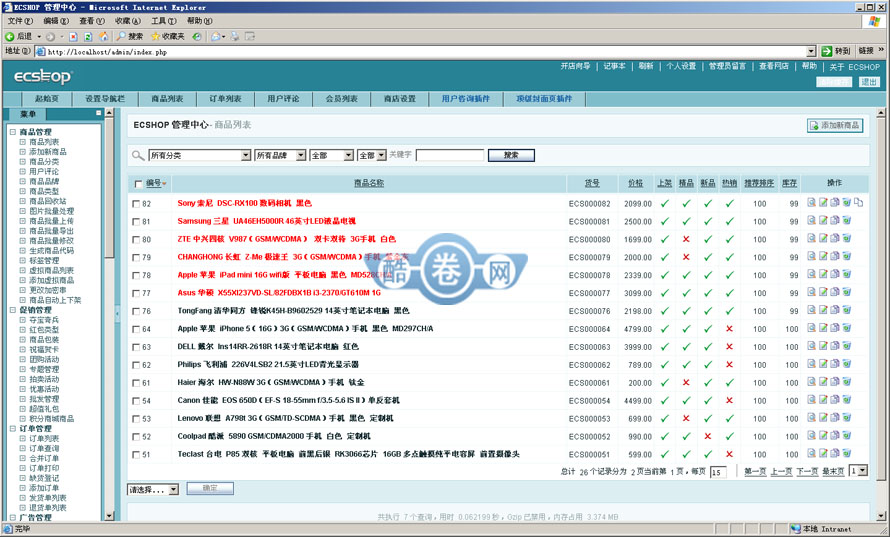
Task: Click the browser Home icon
Action: 103,36
